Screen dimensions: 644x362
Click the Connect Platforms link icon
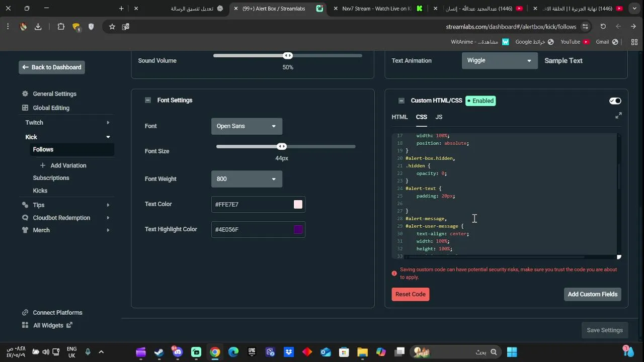[x=25, y=313]
